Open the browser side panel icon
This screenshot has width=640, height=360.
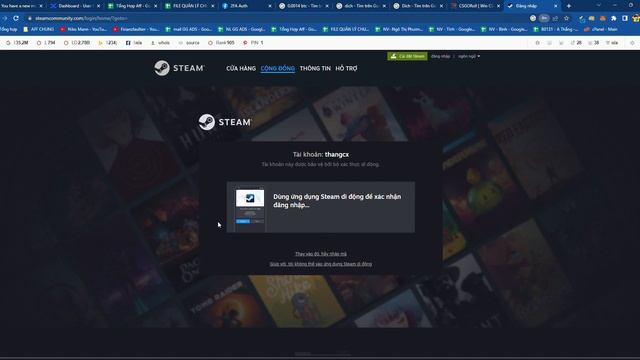pos(624,18)
